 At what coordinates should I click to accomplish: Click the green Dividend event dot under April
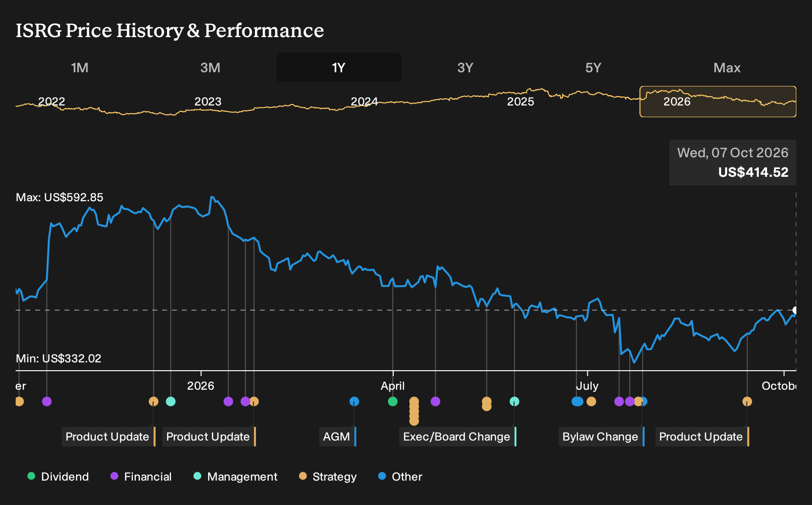click(393, 401)
